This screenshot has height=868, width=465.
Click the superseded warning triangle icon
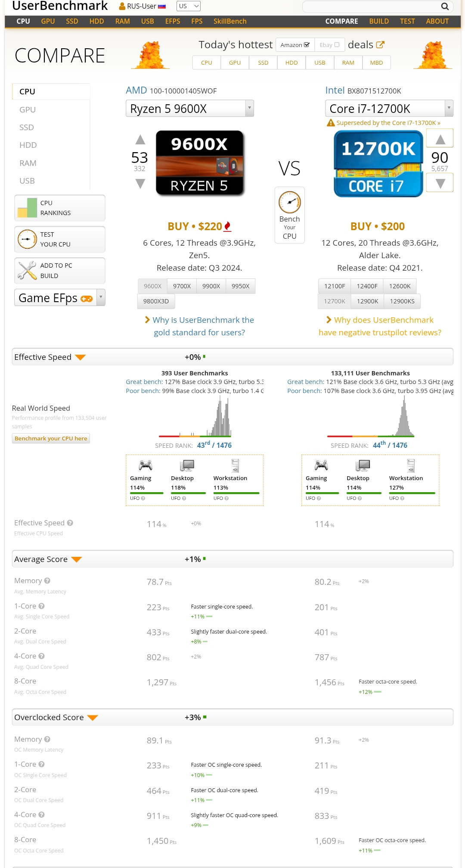click(331, 123)
